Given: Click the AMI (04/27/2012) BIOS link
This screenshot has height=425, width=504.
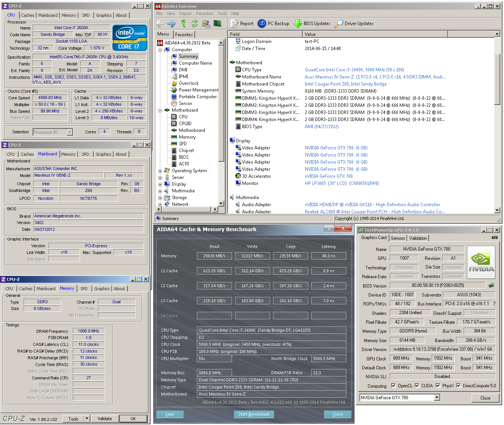Looking at the screenshot, I should tap(322, 127).
